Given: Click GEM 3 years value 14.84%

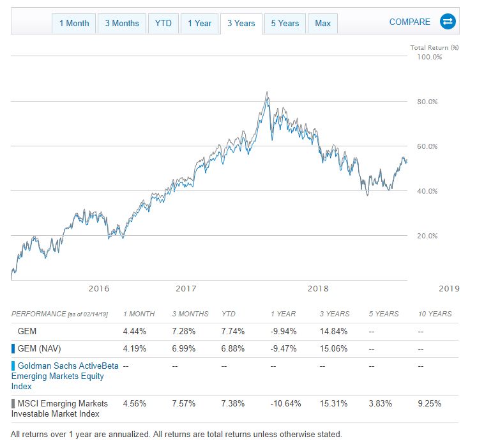Looking at the screenshot, I should 333,331.
